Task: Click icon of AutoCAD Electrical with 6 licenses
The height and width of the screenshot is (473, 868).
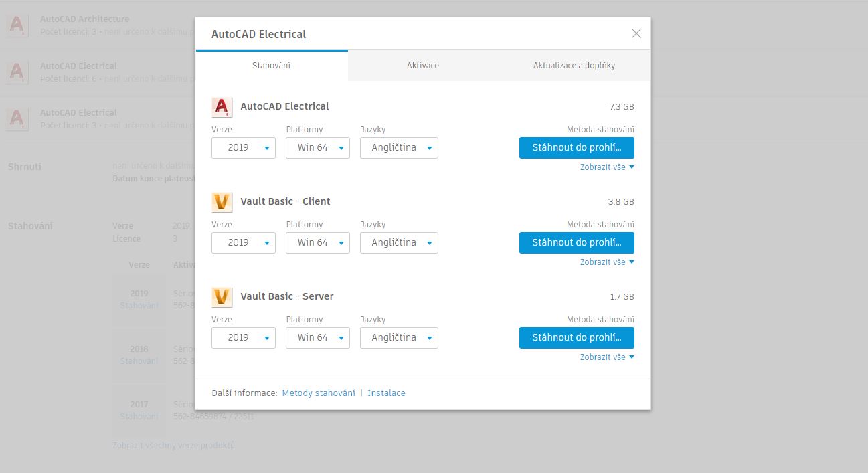Action: pyautogui.click(x=17, y=72)
